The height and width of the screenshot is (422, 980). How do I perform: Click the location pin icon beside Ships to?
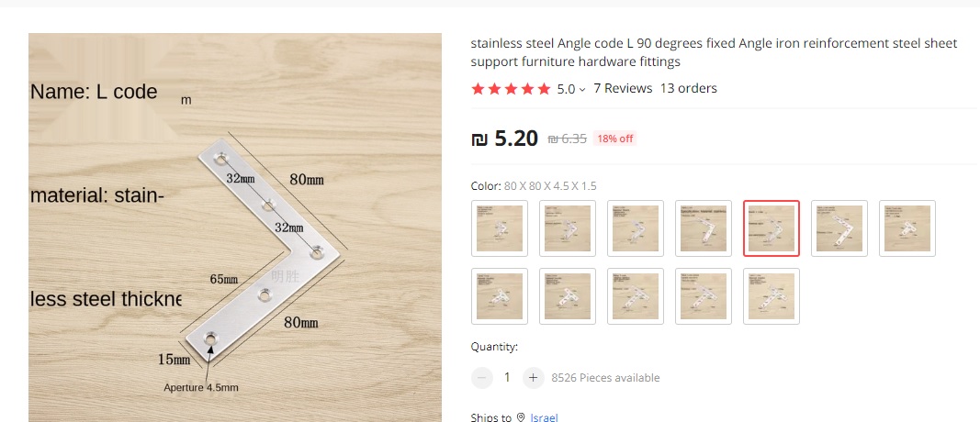pyautogui.click(x=521, y=417)
